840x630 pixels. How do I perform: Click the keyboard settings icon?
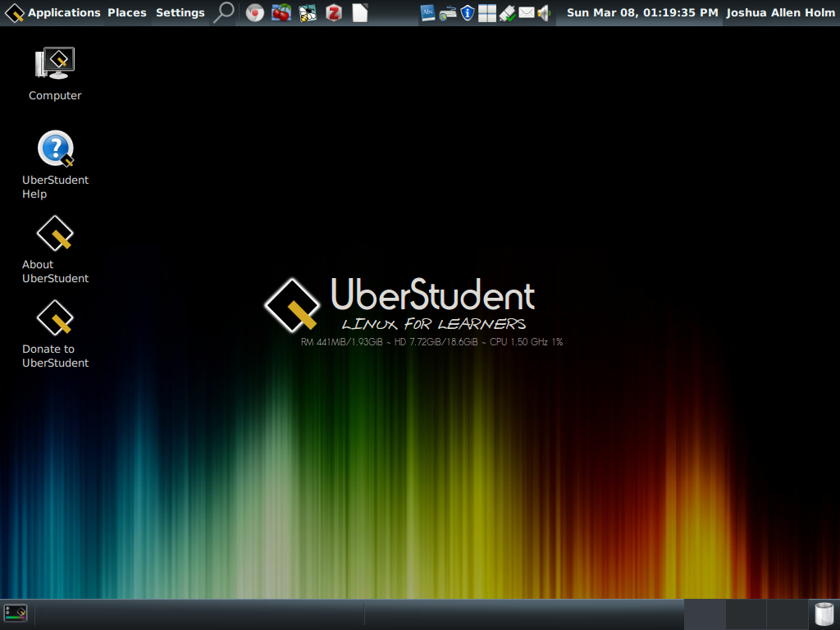448,12
